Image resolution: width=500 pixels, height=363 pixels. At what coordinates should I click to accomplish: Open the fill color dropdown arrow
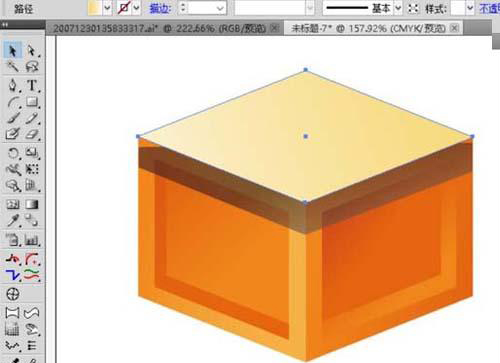point(107,8)
